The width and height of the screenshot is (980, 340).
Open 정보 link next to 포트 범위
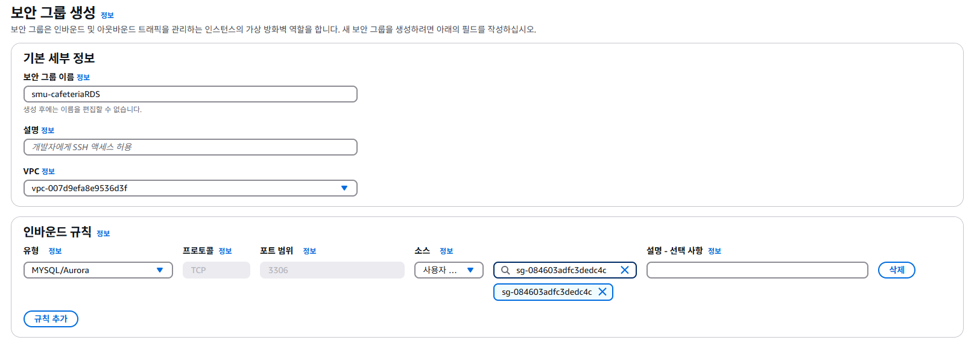tap(309, 251)
